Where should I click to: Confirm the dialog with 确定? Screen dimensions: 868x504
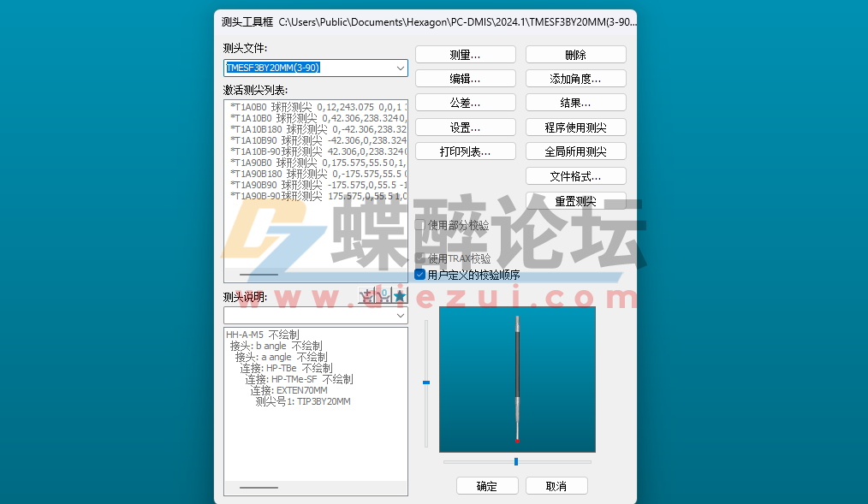486,485
